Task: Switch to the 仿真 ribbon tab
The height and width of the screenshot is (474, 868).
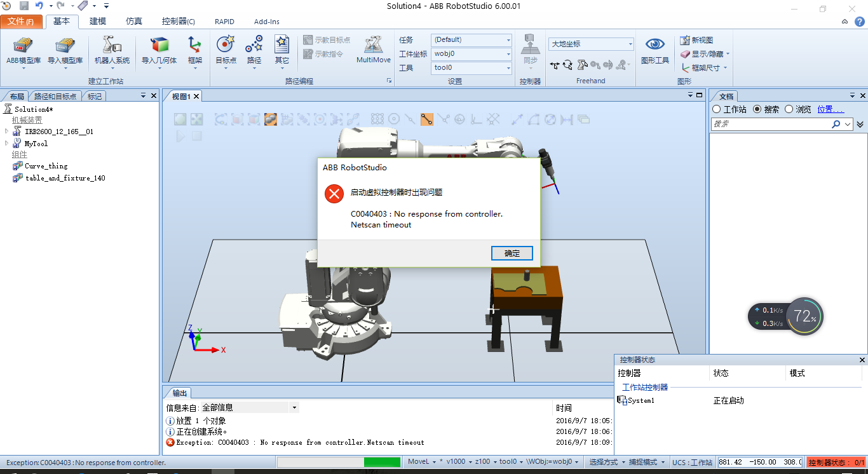Action: pos(134,21)
